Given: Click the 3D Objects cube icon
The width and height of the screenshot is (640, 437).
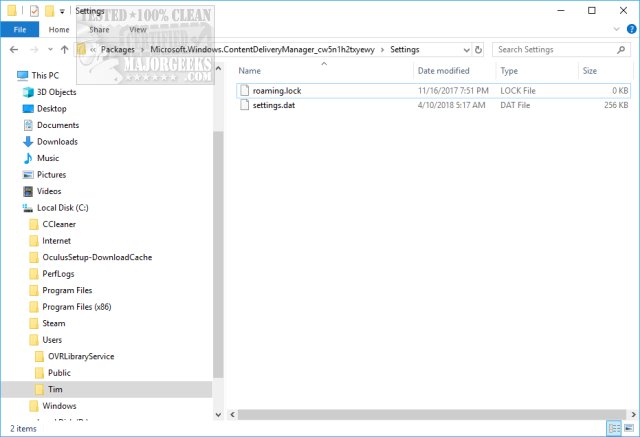Looking at the screenshot, I should (28, 92).
